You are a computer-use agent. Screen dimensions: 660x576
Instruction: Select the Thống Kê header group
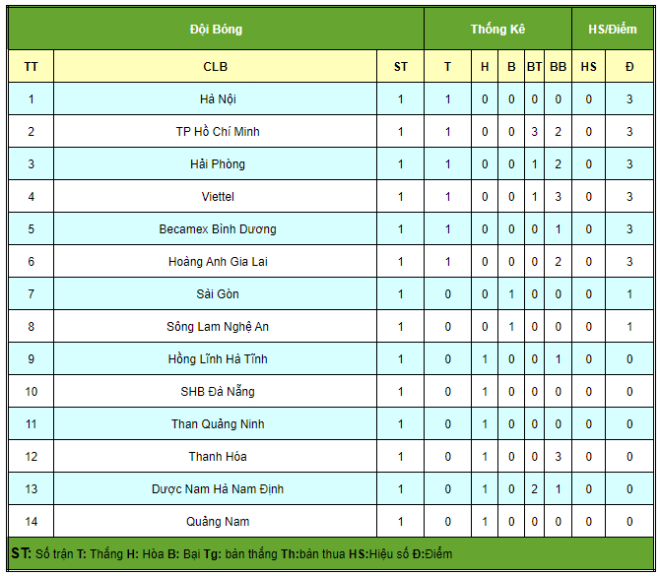coord(497,29)
